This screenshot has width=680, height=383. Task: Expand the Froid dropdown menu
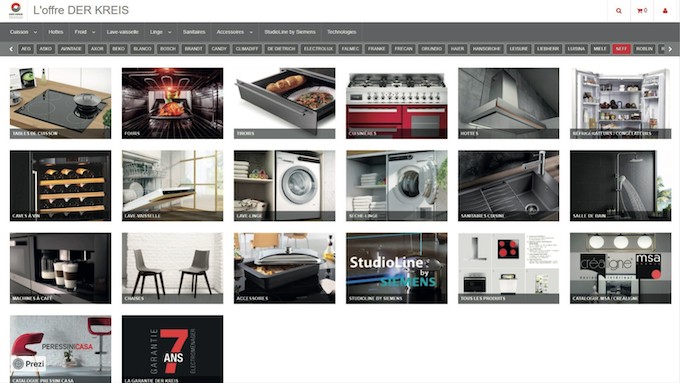(85, 32)
